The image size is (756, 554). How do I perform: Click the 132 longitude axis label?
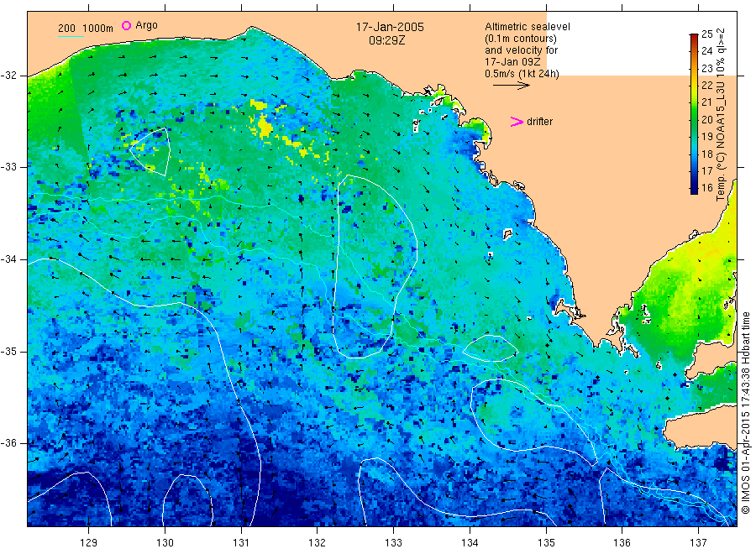(318, 543)
